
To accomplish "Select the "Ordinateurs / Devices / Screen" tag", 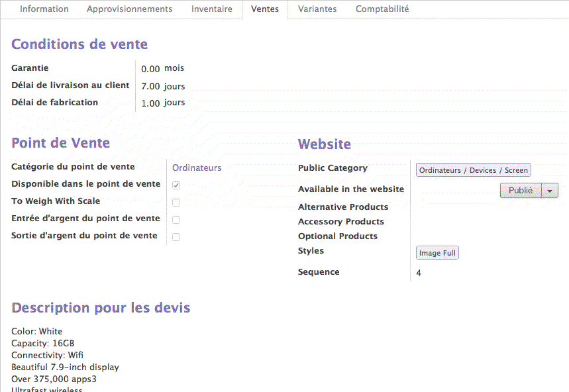I will 473,170.
